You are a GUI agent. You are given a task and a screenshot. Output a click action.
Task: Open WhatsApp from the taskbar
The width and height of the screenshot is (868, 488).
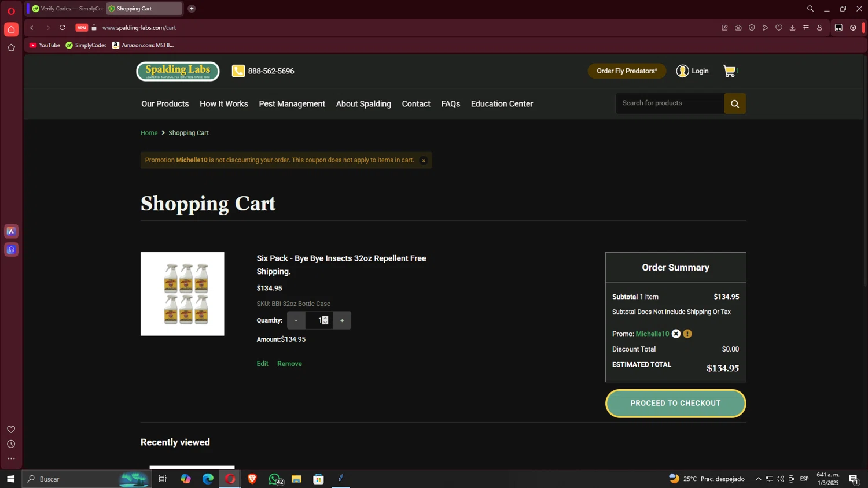(x=275, y=479)
